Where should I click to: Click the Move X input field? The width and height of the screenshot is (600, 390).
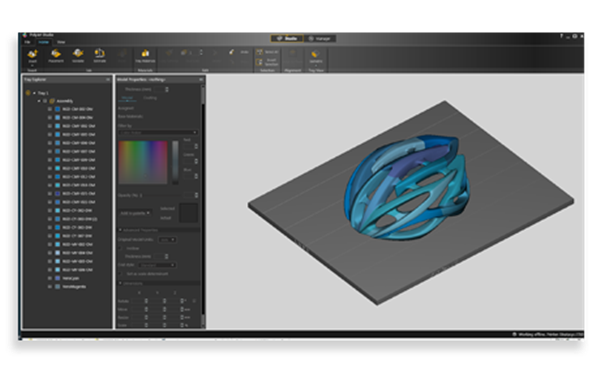point(138,309)
